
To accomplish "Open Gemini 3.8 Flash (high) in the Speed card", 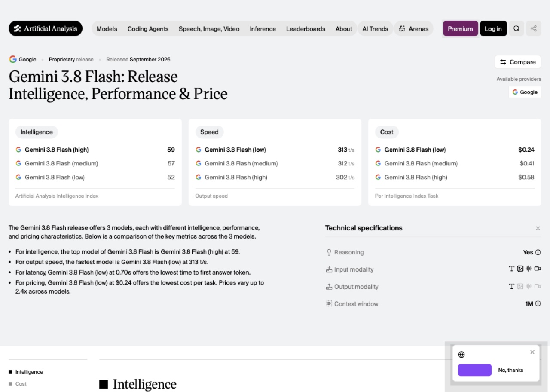I will pos(236,177).
